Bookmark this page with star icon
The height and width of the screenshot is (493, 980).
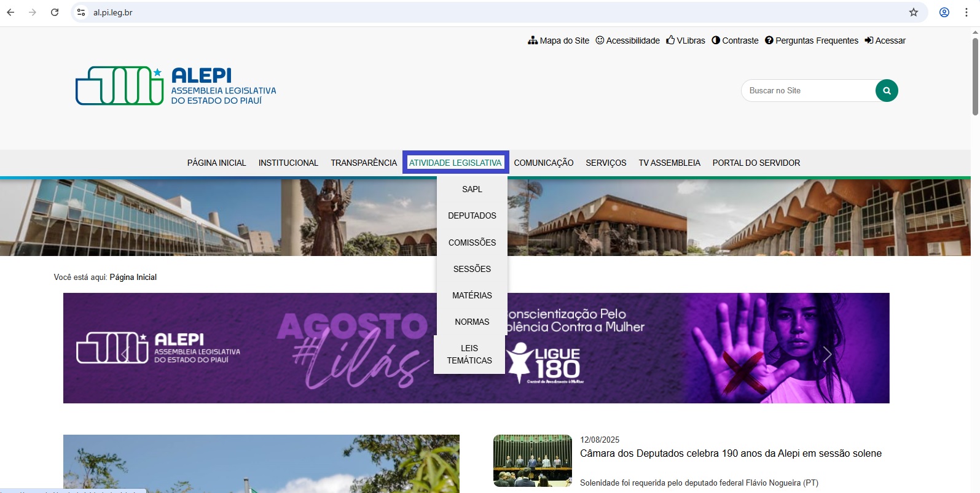(x=913, y=12)
